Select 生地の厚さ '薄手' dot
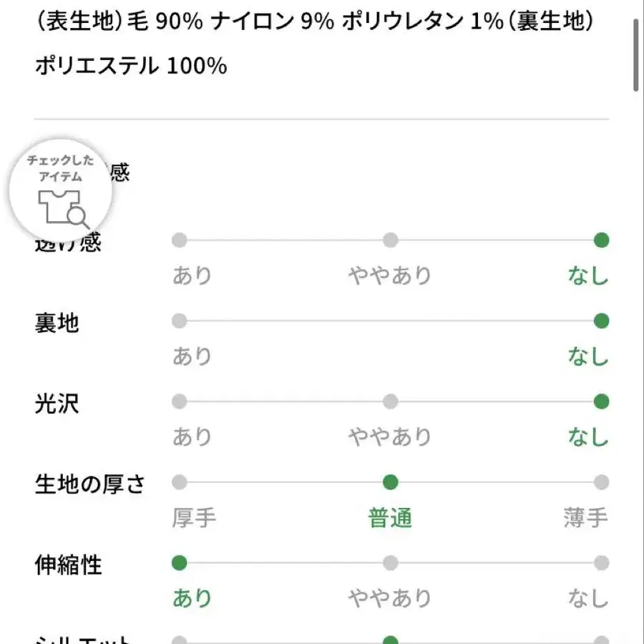The height and width of the screenshot is (644, 644). pyautogui.click(x=601, y=482)
